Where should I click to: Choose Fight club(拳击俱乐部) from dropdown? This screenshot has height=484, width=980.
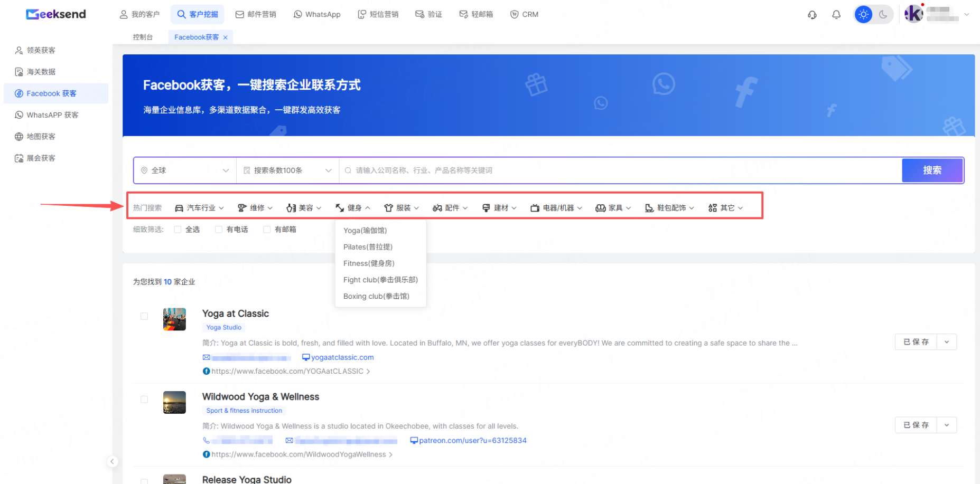pos(380,280)
